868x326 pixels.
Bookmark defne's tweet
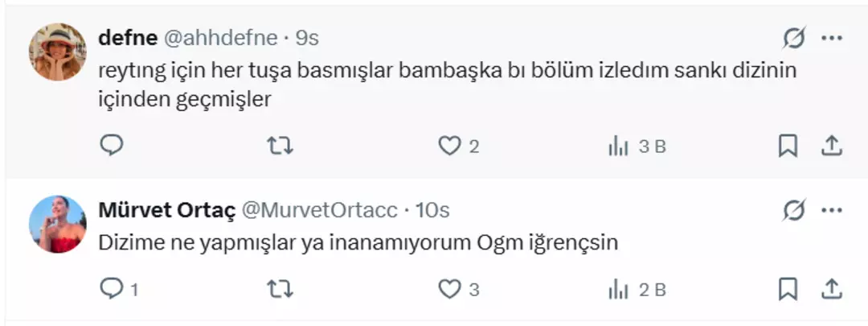(788, 146)
